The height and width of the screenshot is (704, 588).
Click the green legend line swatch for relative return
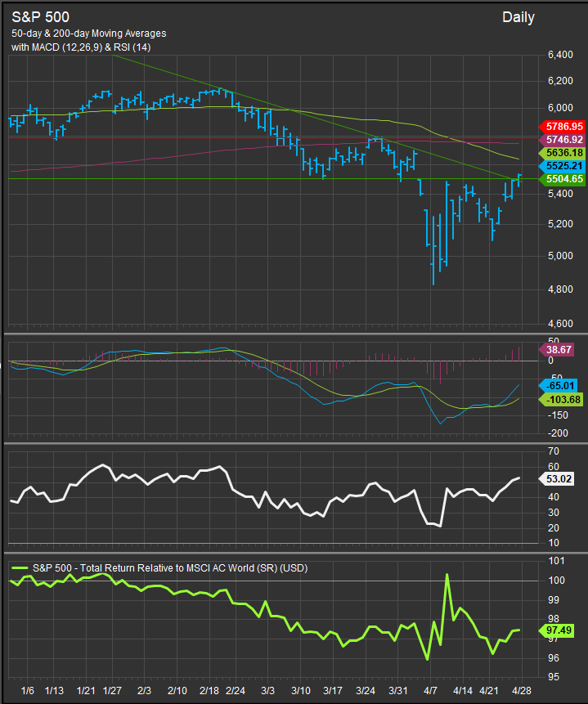(x=20, y=567)
